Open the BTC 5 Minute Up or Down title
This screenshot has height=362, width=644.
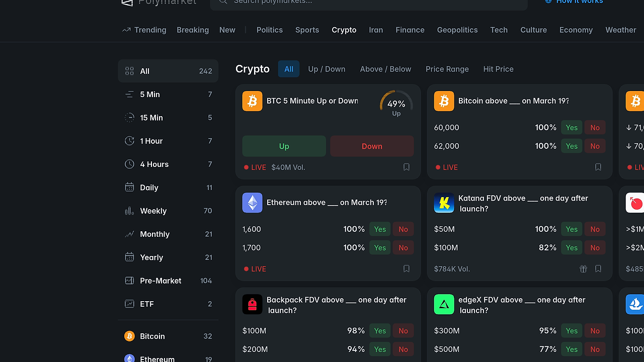[312, 101]
